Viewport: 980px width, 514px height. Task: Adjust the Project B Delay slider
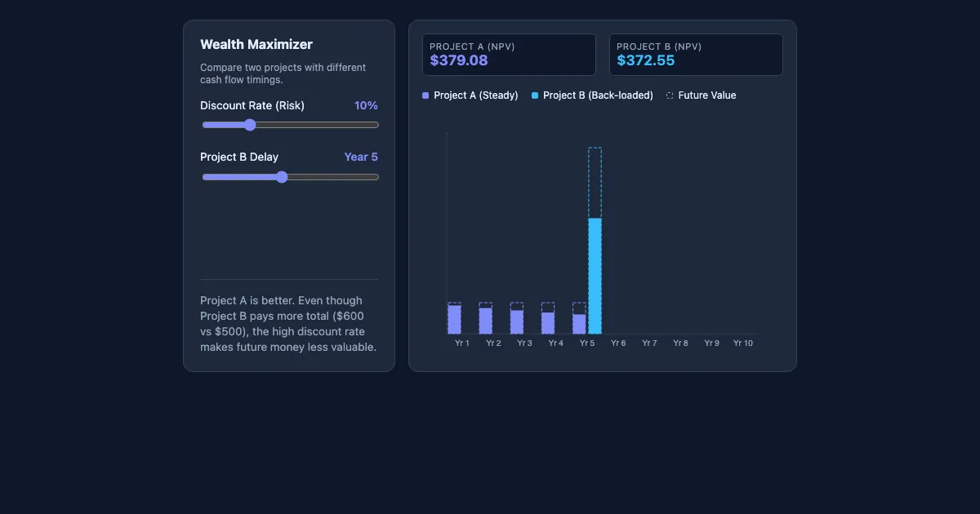[x=290, y=177]
